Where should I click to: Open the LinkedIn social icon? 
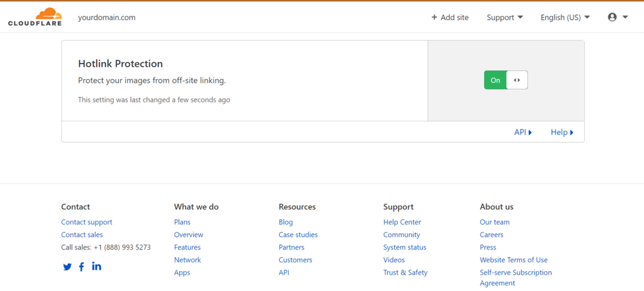click(x=96, y=266)
